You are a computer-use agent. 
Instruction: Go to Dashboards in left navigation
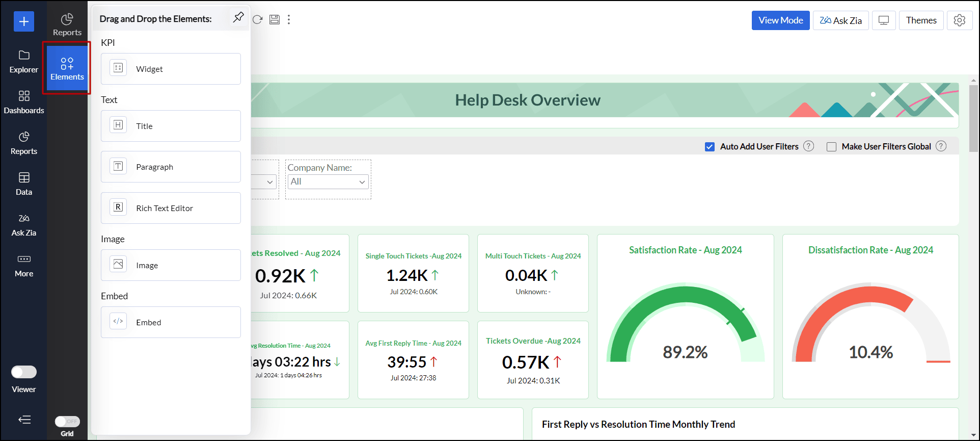click(24, 102)
